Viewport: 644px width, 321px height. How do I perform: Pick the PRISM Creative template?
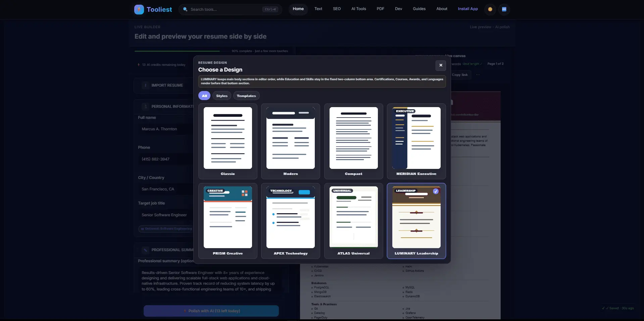pyautogui.click(x=228, y=221)
